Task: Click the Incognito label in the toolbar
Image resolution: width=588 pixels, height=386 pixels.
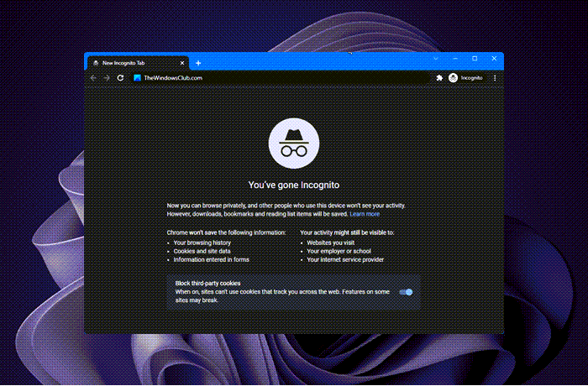Action: (471, 78)
